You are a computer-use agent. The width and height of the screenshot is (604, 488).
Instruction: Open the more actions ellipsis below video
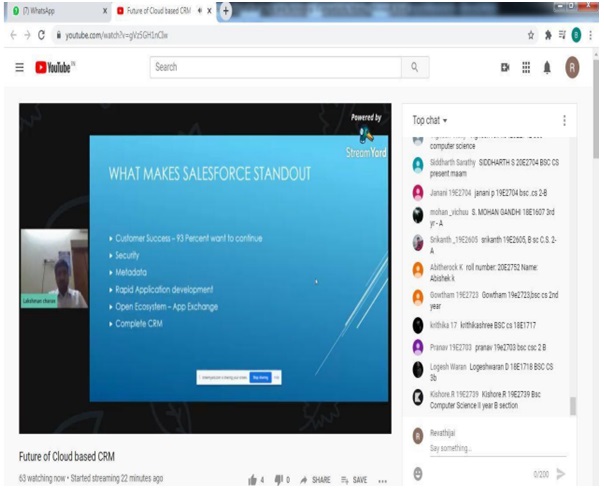[x=383, y=481]
